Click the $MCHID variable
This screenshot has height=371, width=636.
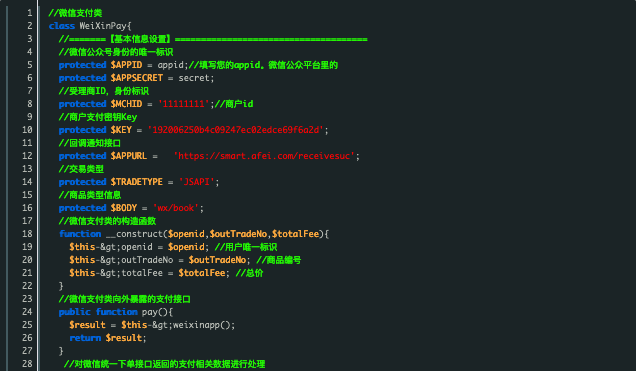126,104
